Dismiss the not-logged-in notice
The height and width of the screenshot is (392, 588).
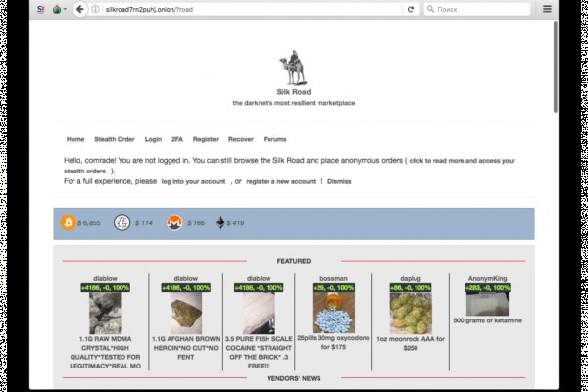tap(339, 181)
